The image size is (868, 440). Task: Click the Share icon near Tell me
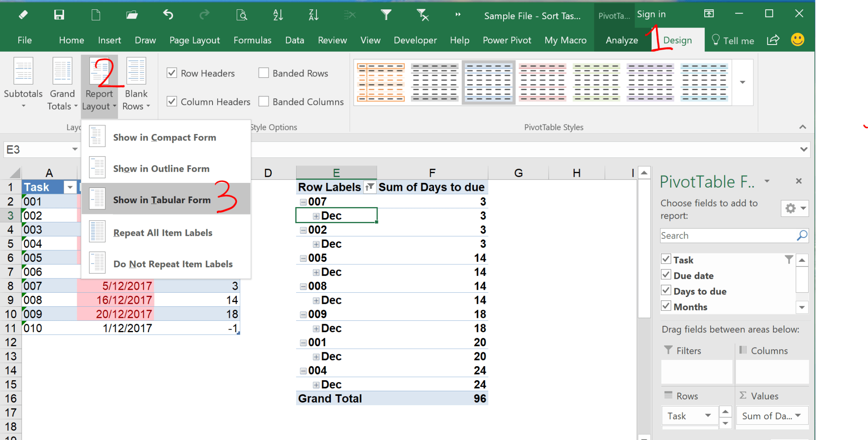(773, 40)
